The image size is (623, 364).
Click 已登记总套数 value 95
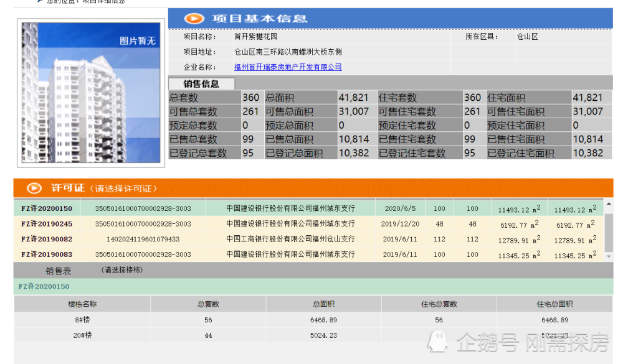click(x=248, y=153)
